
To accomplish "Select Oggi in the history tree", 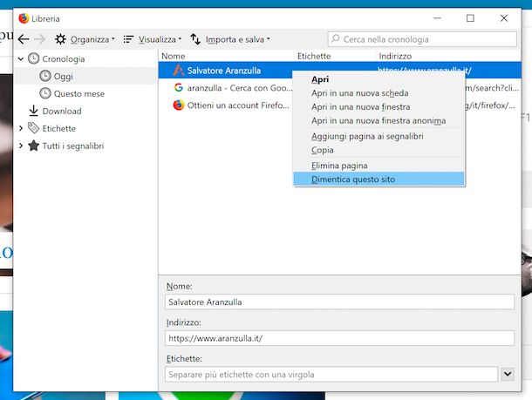I will click(63, 77).
